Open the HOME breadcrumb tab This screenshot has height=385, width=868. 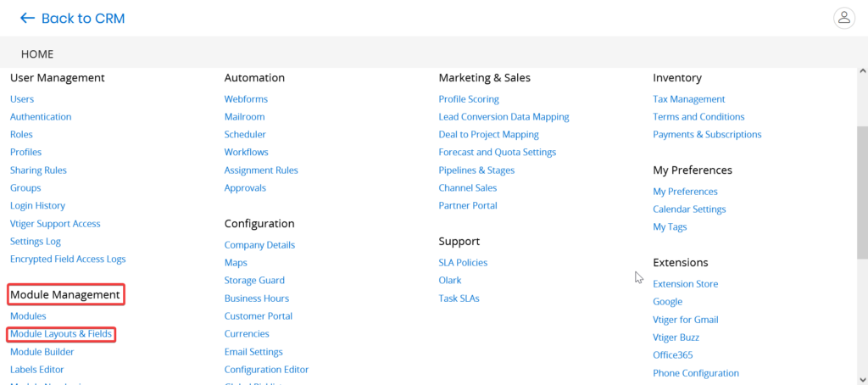click(x=37, y=54)
